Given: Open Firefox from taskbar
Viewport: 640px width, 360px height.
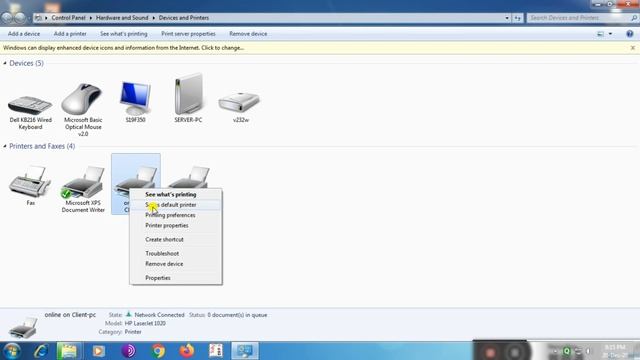Looking at the screenshot, I should 187,351.
